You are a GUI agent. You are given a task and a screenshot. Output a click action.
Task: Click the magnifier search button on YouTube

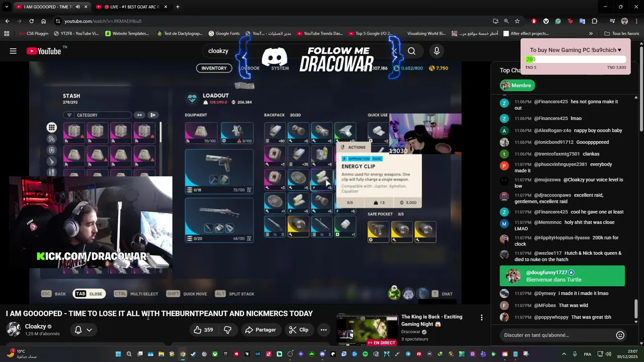click(412, 51)
